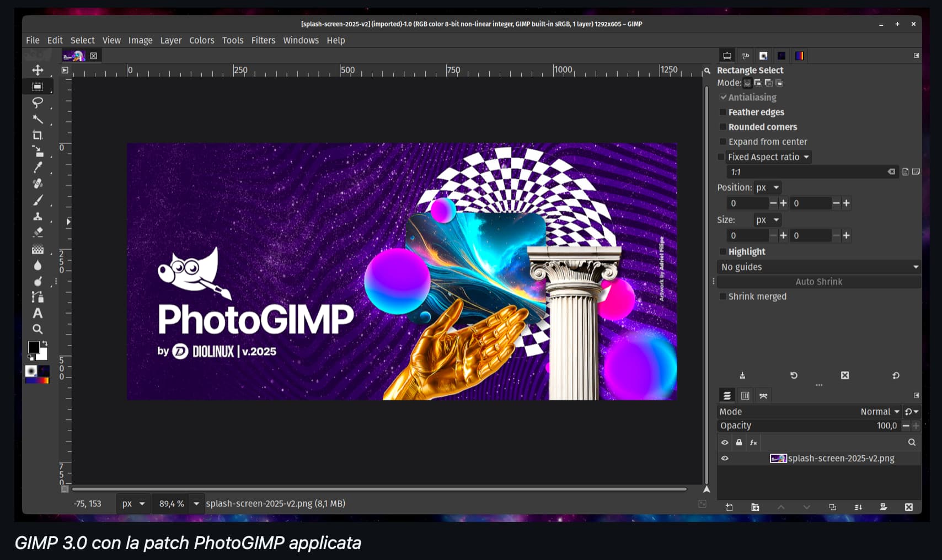Click the first Position input field
Viewport: 942px width, 560px height.
[x=747, y=203]
